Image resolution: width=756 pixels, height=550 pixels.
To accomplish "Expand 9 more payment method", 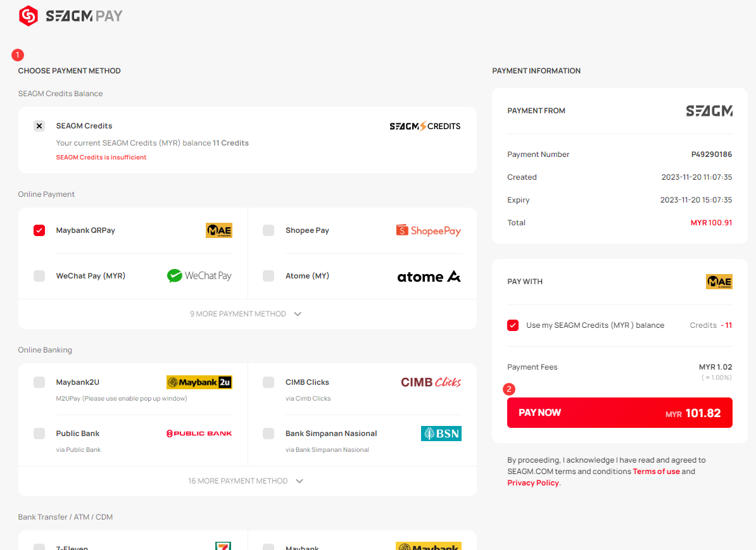I will point(248,314).
